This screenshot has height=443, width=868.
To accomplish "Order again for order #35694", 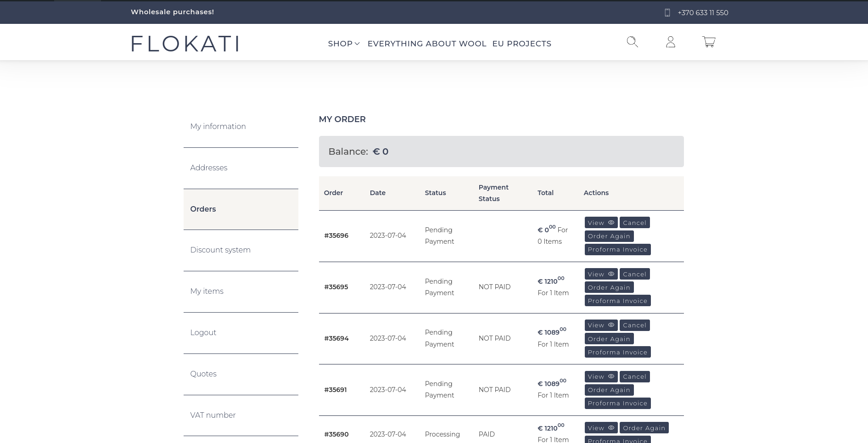I will 609,339.
